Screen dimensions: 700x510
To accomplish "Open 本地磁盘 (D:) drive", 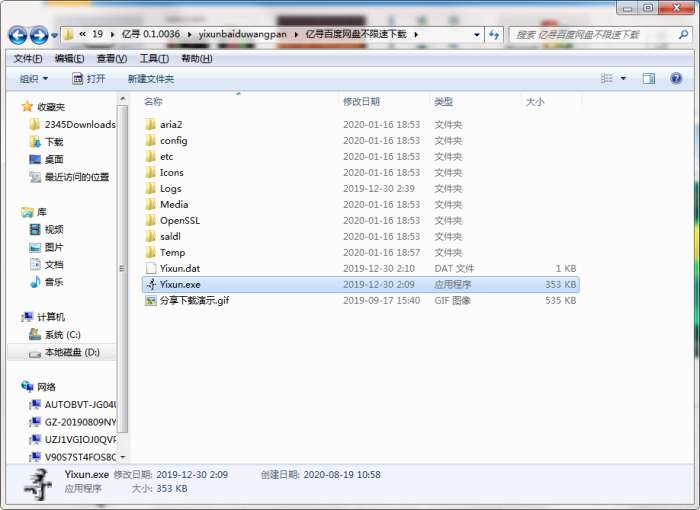I will [x=64, y=352].
